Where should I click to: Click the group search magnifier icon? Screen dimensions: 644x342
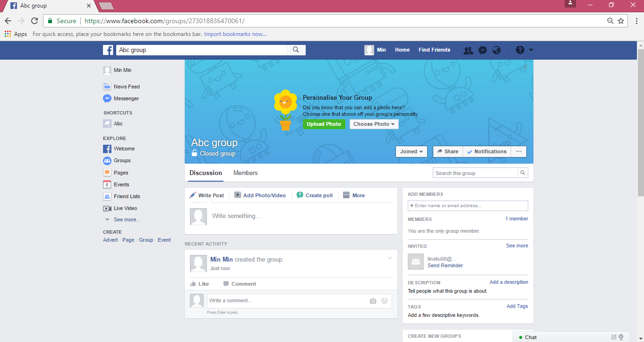523,173
